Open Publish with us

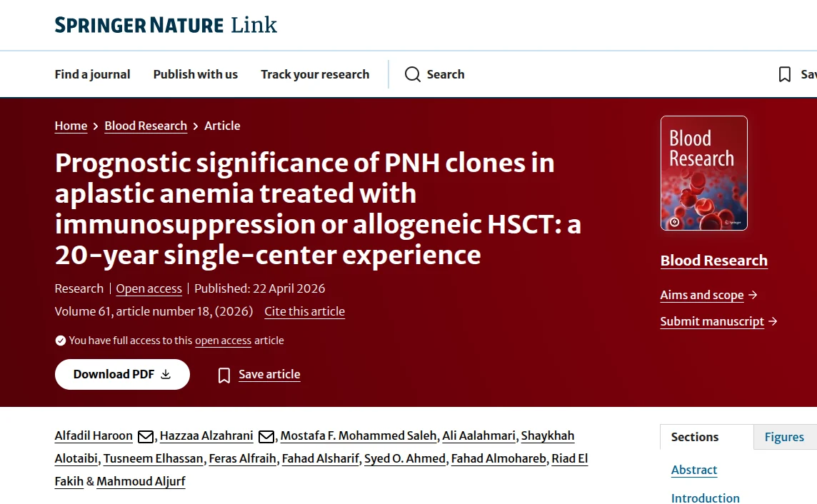tap(195, 74)
